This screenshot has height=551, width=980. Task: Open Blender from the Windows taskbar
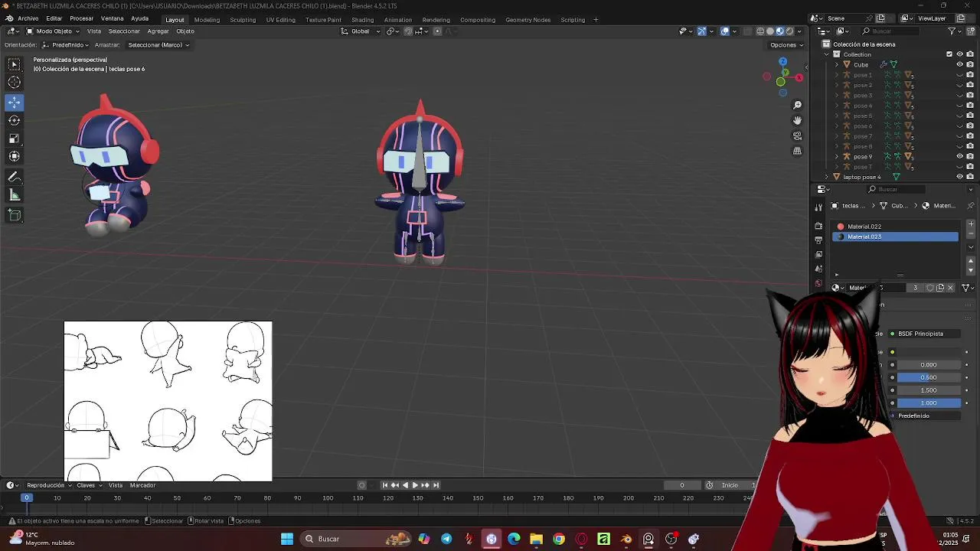click(626, 539)
